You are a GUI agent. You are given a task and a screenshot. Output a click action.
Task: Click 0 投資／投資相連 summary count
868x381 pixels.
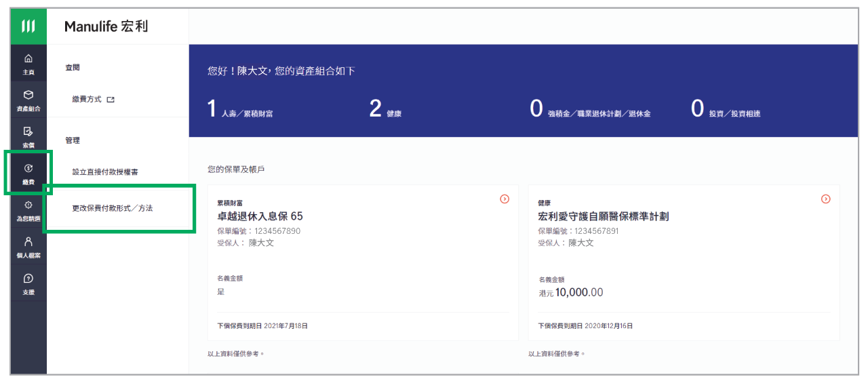(x=726, y=109)
